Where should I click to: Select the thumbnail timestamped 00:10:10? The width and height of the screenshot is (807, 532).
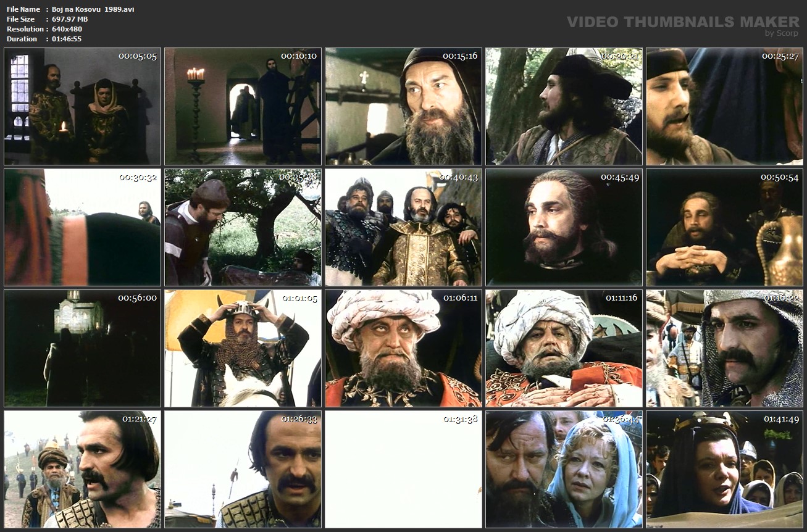[x=243, y=106]
